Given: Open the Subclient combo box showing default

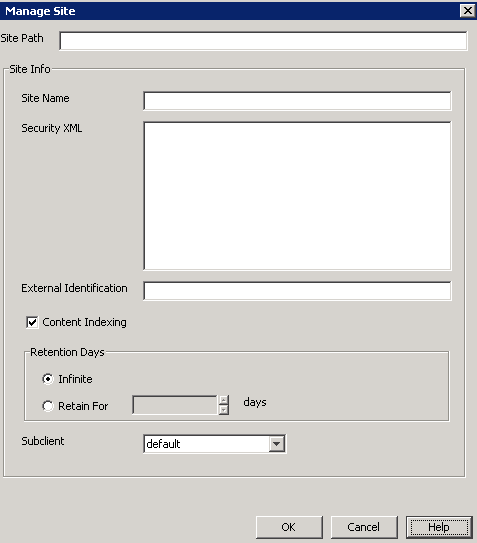Looking at the screenshot, I should point(214,444).
